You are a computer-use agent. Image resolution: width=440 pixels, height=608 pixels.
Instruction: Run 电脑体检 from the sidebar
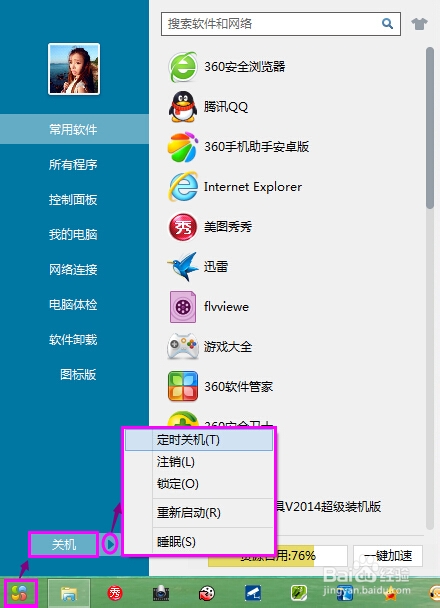coord(73,304)
